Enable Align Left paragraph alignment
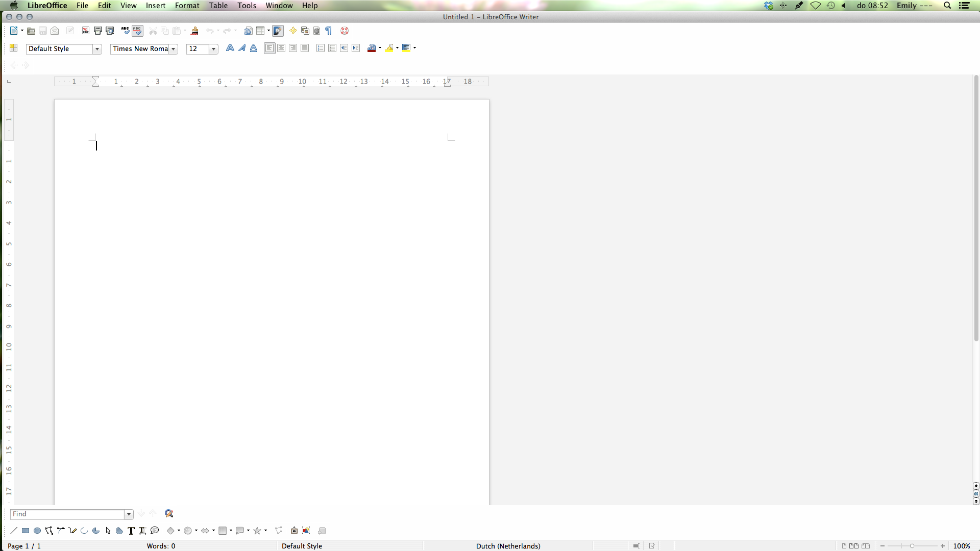Viewport: 980px width, 551px height. pos(269,48)
